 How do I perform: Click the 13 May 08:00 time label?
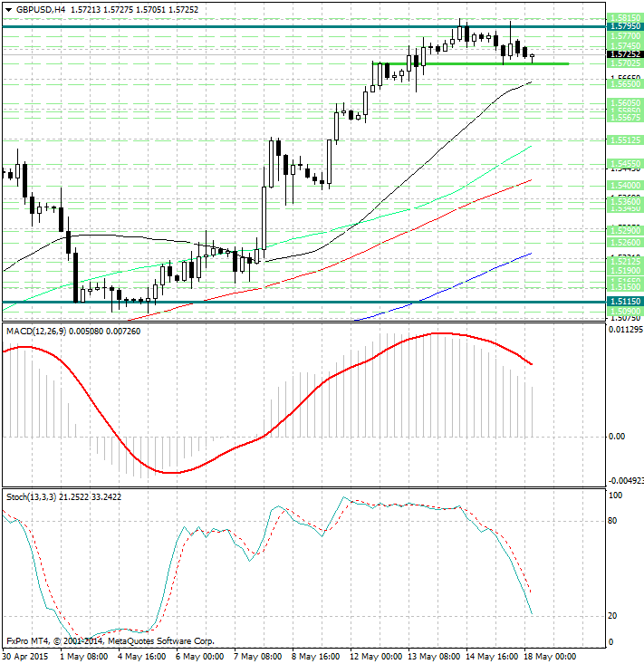434,657
